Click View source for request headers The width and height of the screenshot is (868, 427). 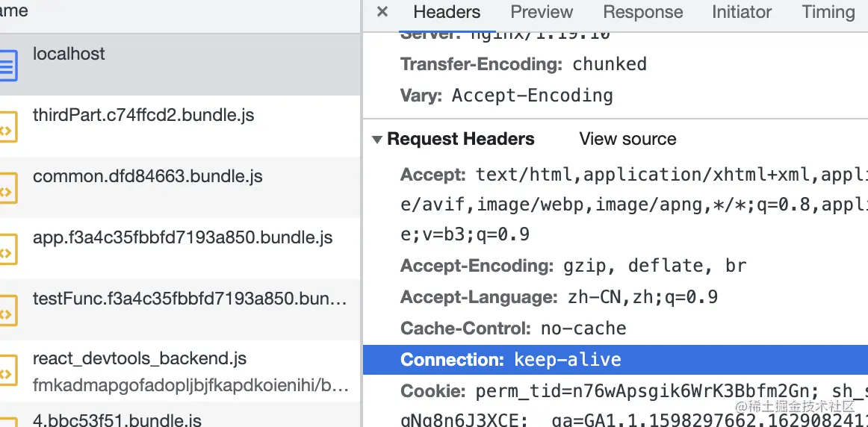click(627, 140)
